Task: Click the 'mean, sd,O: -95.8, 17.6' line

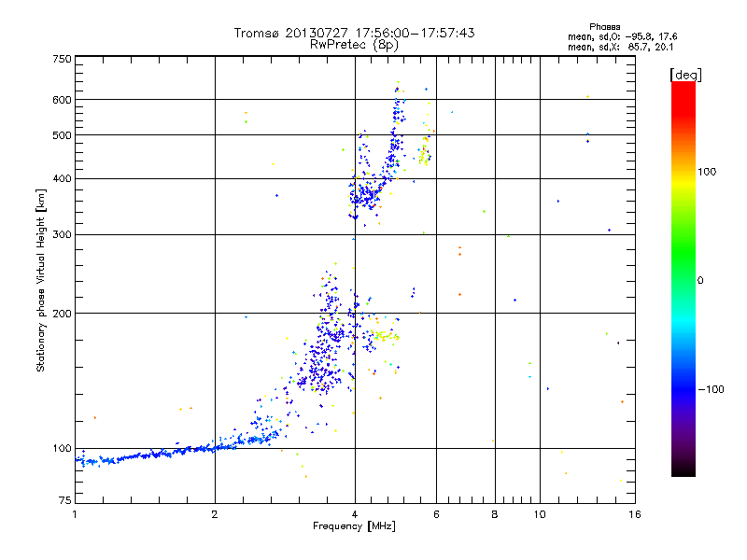Action: (x=623, y=36)
